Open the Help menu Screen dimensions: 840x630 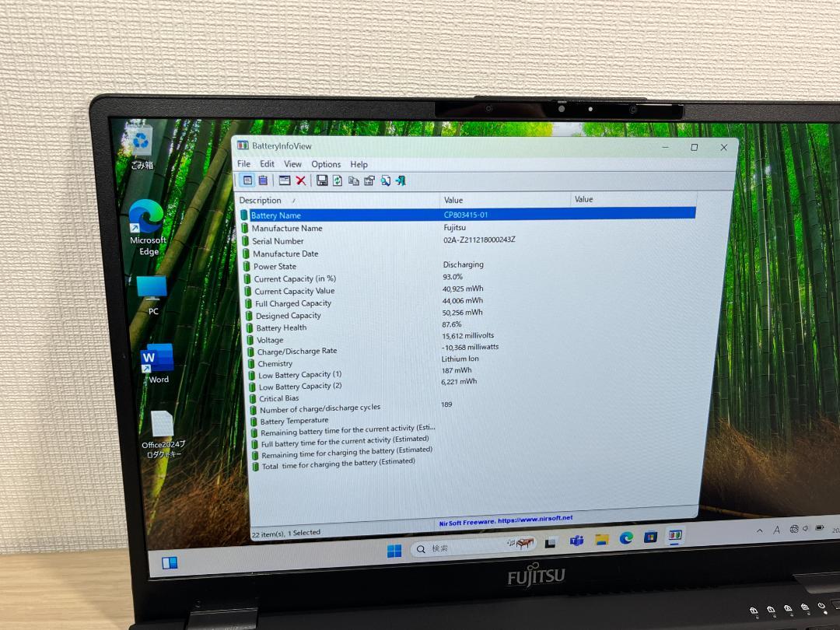pyautogui.click(x=359, y=164)
